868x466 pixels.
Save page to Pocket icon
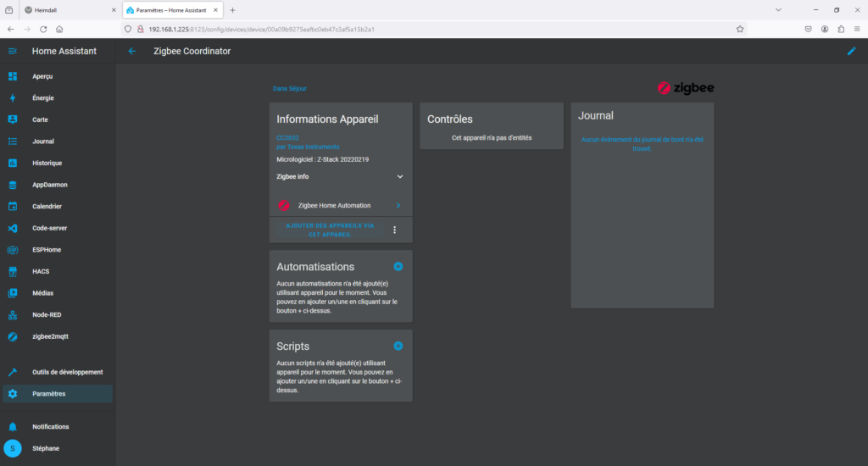pyautogui.click(x=808, y=30)
